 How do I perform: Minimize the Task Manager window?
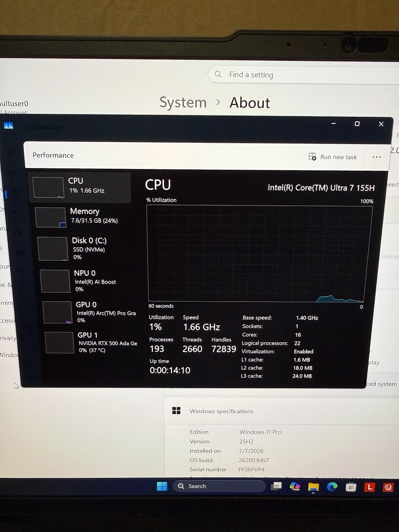[333, 123]
